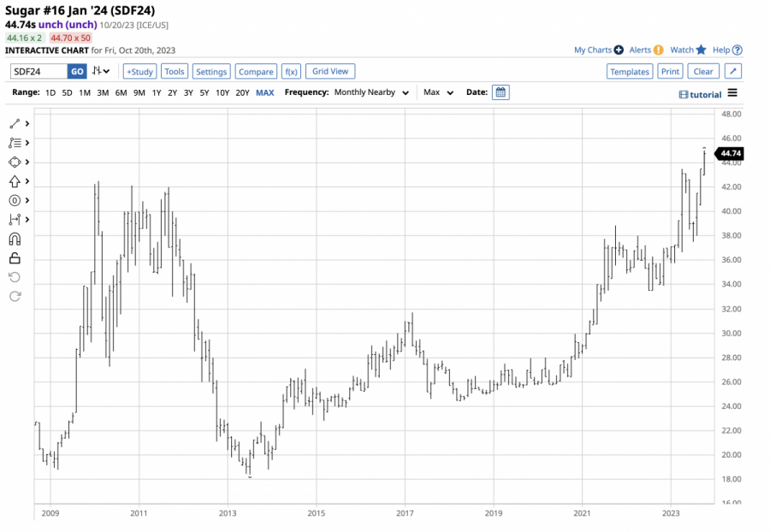This screenshot has height=532, width=770.
Task: Click the ask quote 44.70 x 50
Action: pos(70,38)
